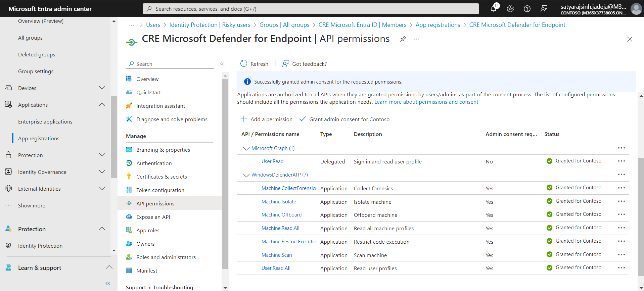
Task: Open more options ellipsis beside page title
Action: pos(417,39)
